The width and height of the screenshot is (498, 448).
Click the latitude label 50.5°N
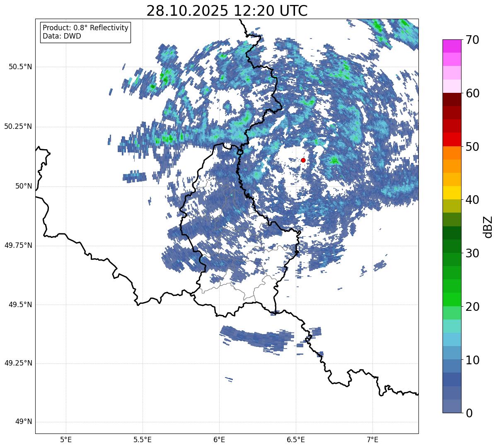point(20,67)
